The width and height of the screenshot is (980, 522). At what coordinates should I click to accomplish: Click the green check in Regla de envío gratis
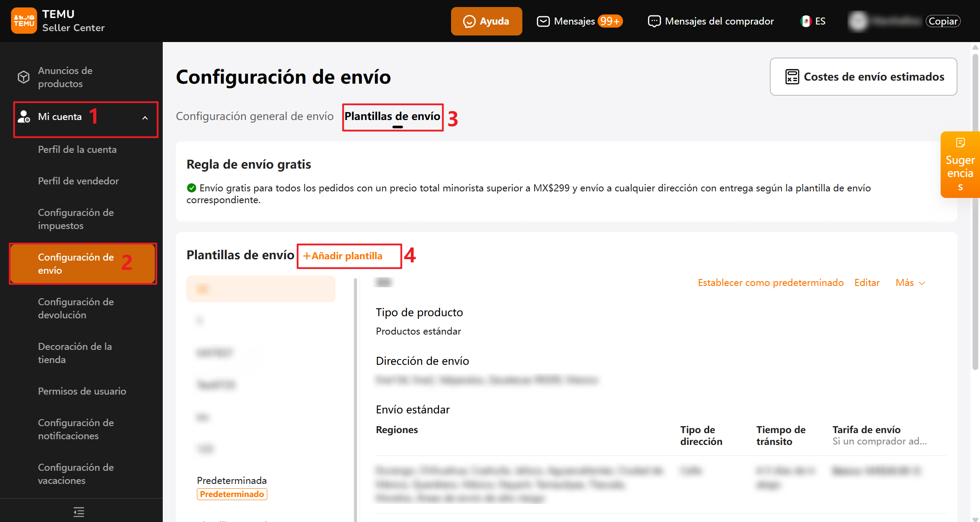tap(191, 188)
